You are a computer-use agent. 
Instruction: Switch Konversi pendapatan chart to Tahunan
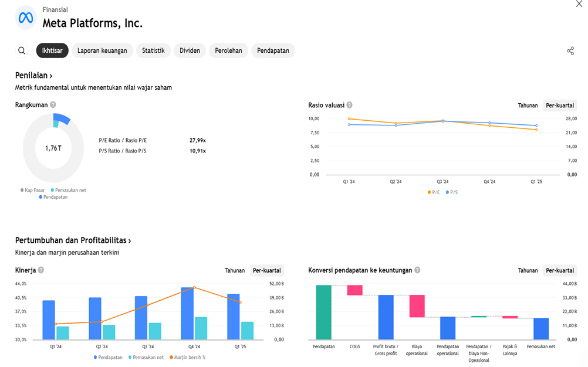528,270
